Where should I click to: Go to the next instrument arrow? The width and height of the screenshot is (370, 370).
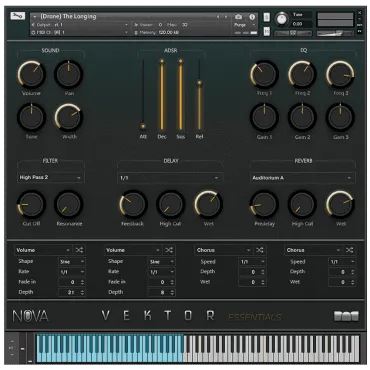[226, 17]
